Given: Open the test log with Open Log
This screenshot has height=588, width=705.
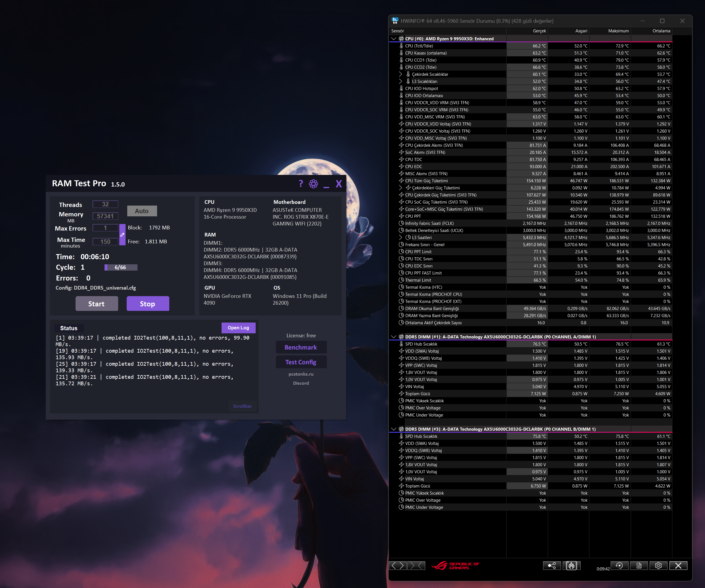Looking at the screenshot, I should pos(238,328).
